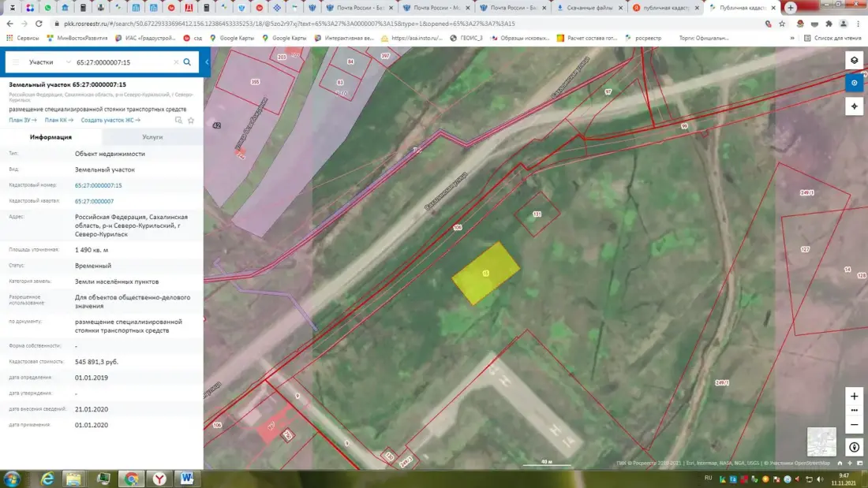Open cadastral number link 65:27:0000007:15
Viewport: 868px width, 488px height.
click(x=98, y=185)
